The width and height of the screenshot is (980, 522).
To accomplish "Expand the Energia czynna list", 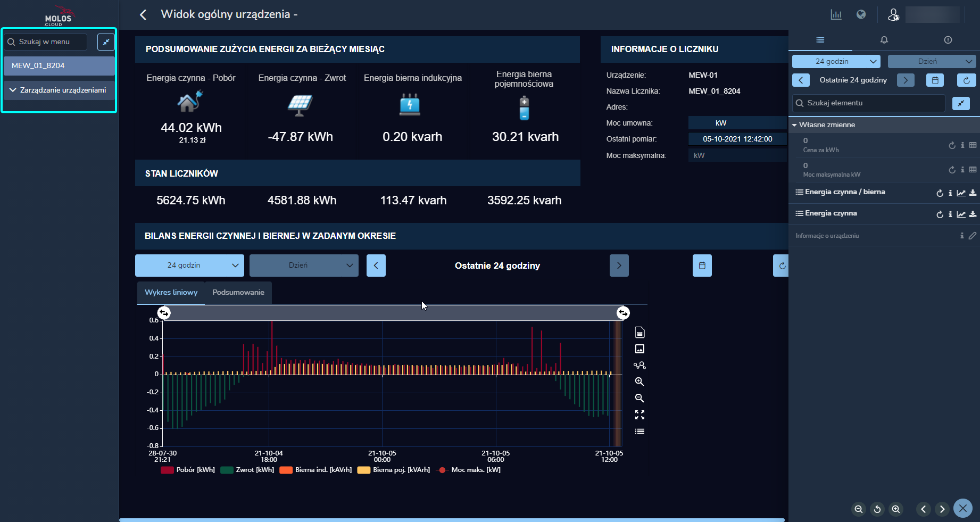I will (x=799, y=213).
